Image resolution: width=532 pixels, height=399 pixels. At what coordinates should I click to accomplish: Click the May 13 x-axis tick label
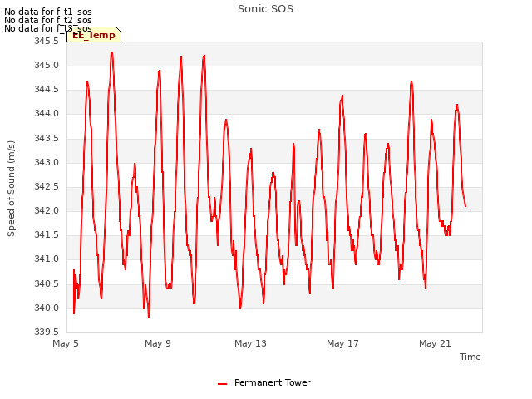[x=250, y=343]
